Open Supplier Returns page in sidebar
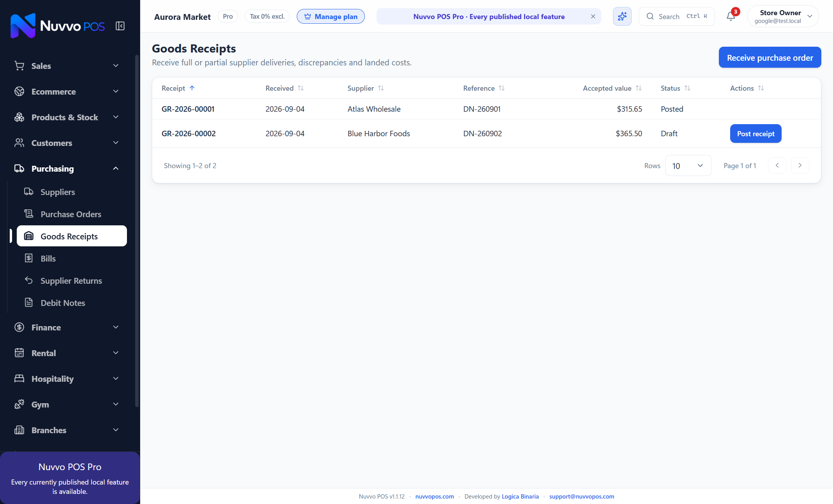Viewport: 833px width, 504px height. tap(72, 281)
